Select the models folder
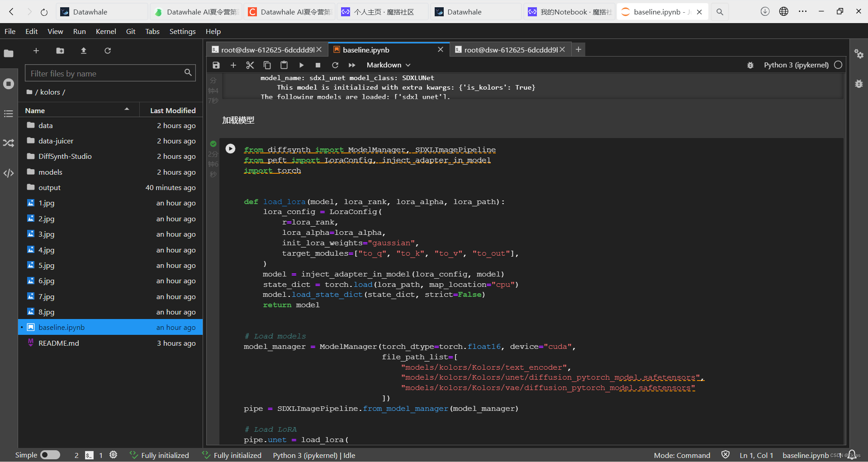This screenshot has width=868, height=462. tap(110, 172)
